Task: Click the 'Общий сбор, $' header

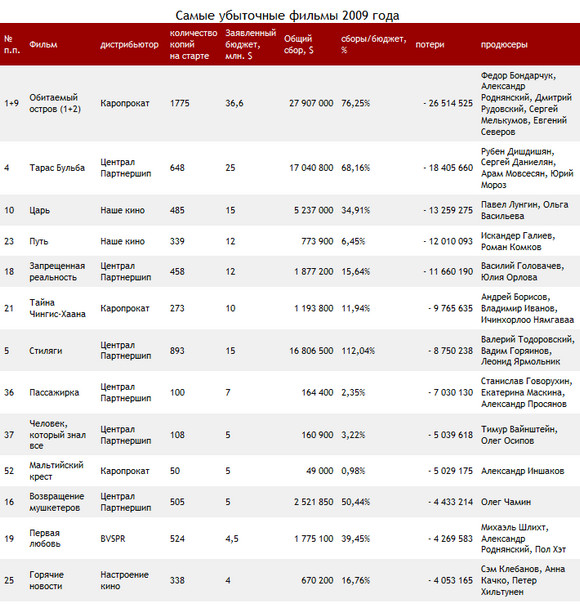Action: coord(298,44)
